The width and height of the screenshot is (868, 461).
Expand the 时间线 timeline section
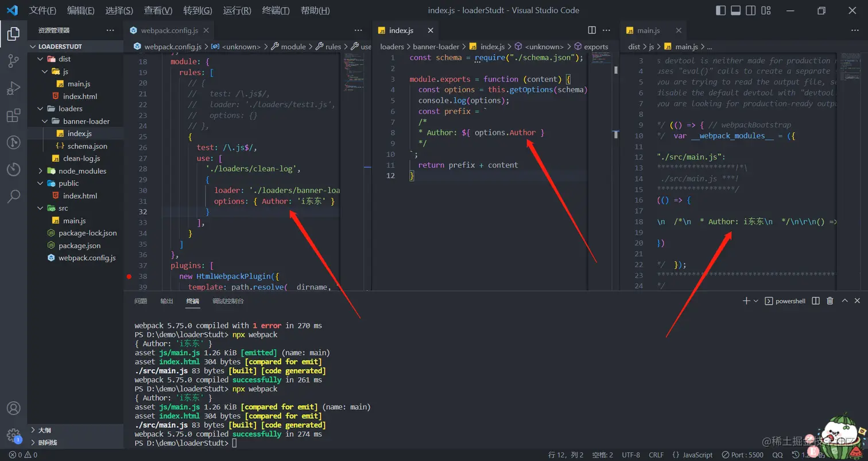(x=75, y=443)
